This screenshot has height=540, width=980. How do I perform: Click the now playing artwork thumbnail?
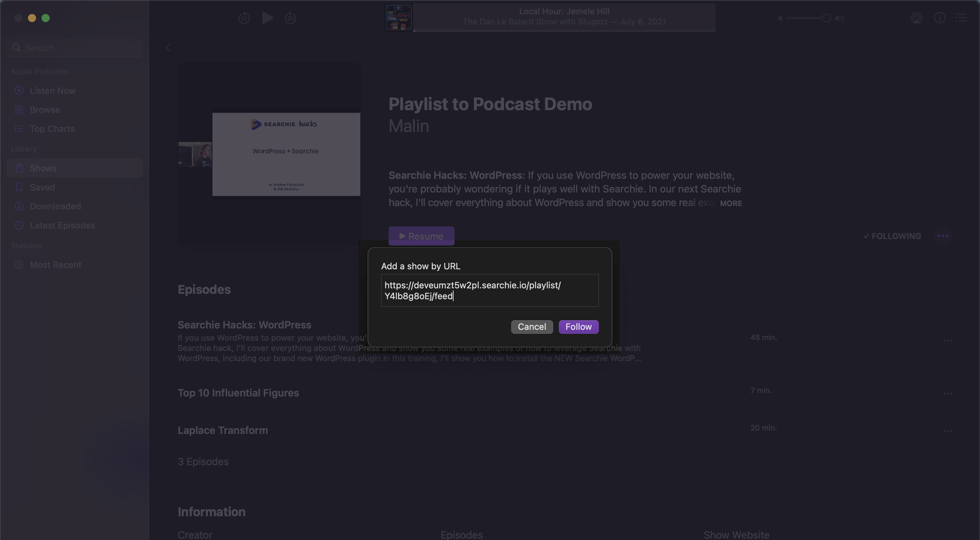(x=398, y=17)
